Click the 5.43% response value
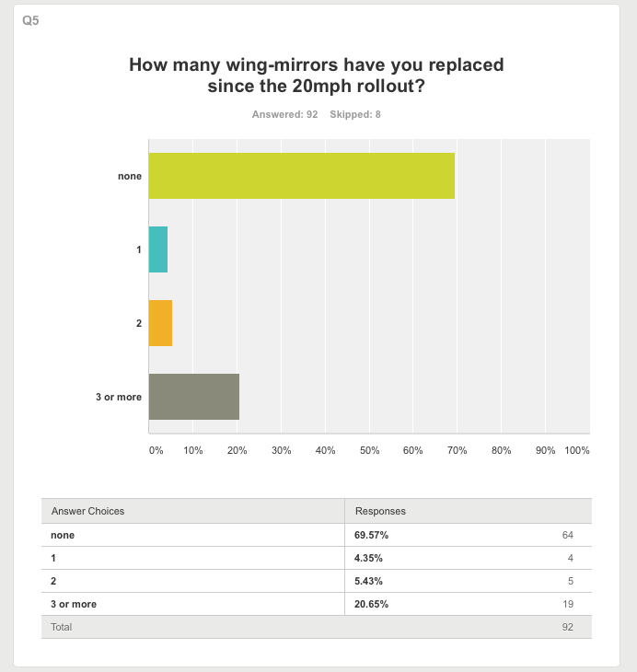 coord(368,581)
